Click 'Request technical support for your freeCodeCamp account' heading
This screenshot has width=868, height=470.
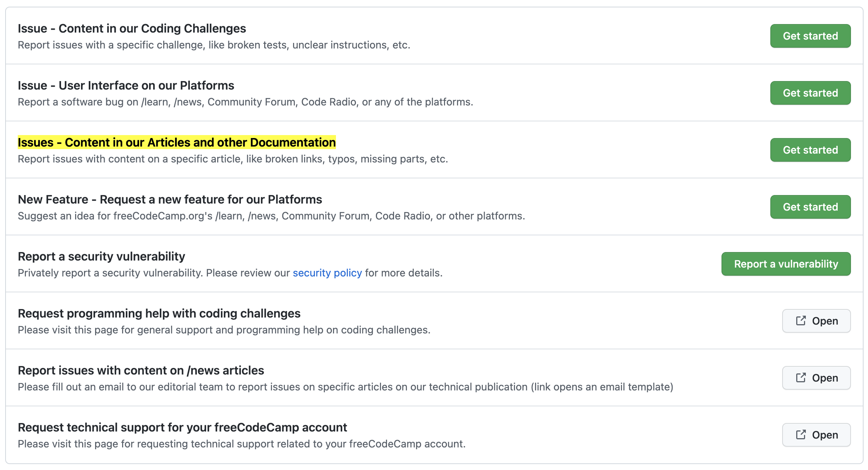182,427
